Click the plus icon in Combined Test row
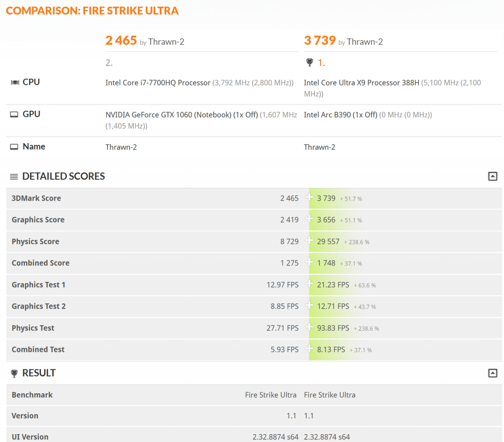 click(x=309, y=349)
